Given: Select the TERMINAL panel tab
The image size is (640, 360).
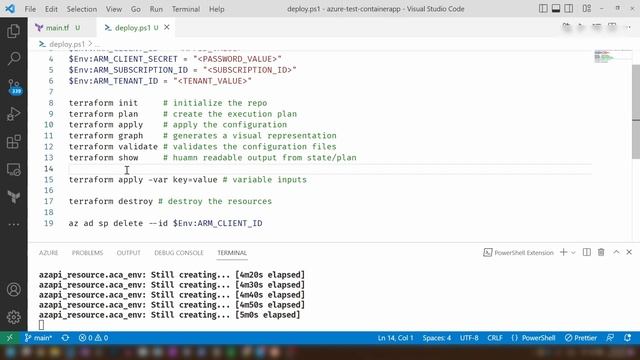Looking at the screenshot, I should (232, 253).
